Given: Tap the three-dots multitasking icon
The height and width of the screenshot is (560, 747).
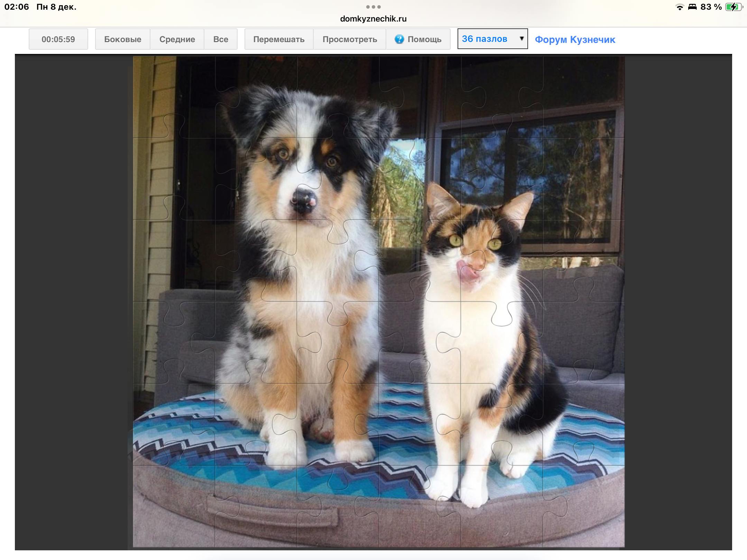Looking at the screenshot, I should (373, 7).
